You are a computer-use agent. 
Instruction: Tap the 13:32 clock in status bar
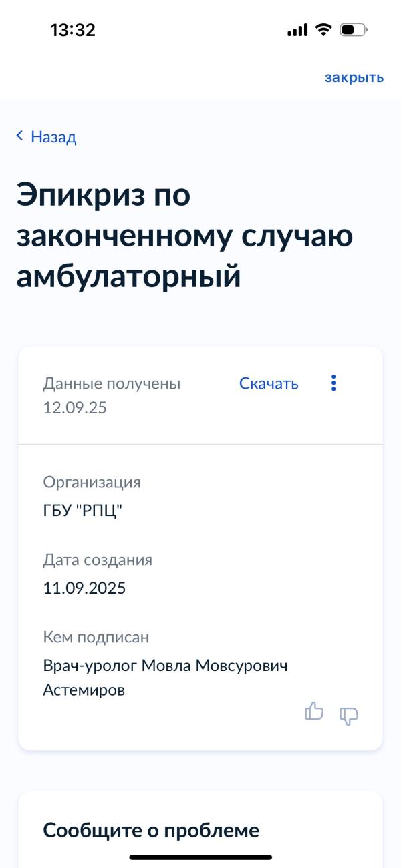tap(73, 30)
